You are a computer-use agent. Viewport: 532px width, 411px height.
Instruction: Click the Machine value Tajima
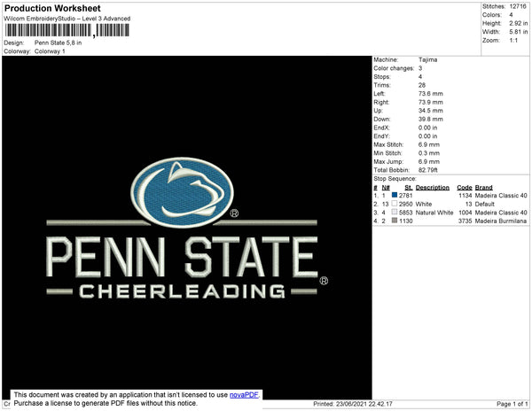click(x=427, y=59)
